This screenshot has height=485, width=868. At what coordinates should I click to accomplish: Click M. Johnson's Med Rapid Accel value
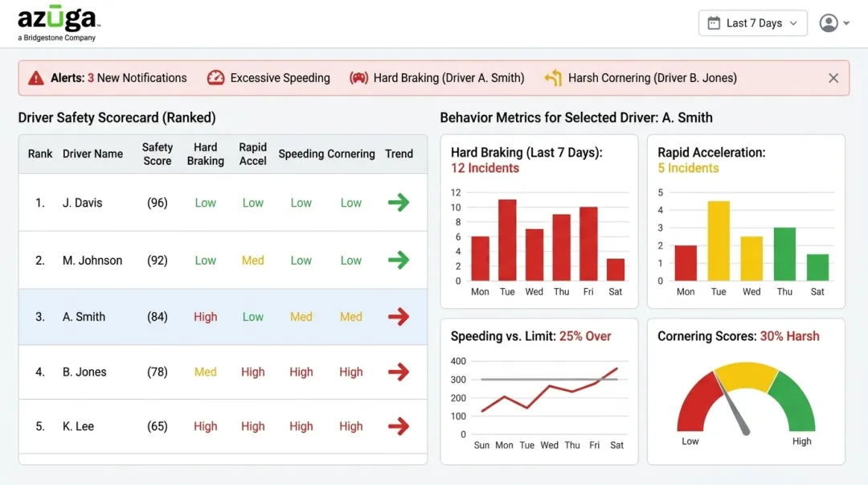click(253, 261)
